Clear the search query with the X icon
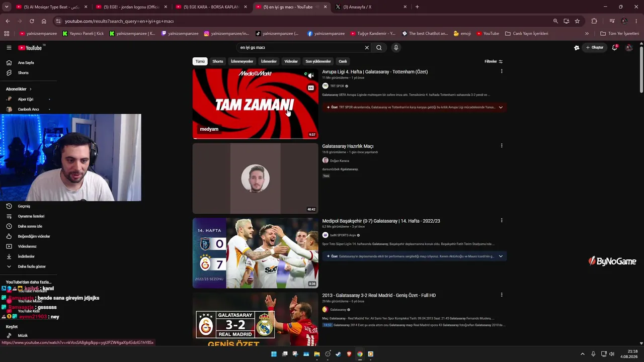The width and height of the screenshot is (644, 362). click(367, 48)
